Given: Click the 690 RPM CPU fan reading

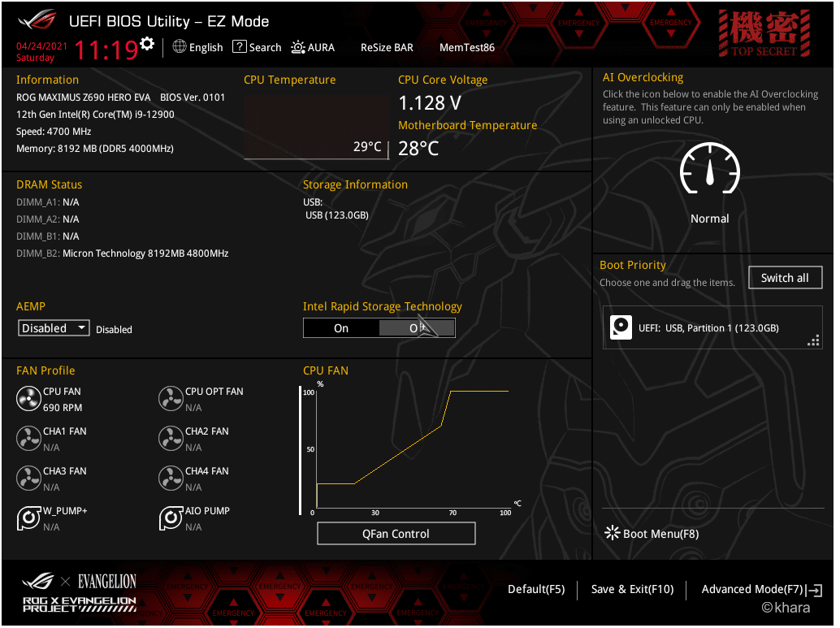Looking at the screenshot, I should [63, 408].
